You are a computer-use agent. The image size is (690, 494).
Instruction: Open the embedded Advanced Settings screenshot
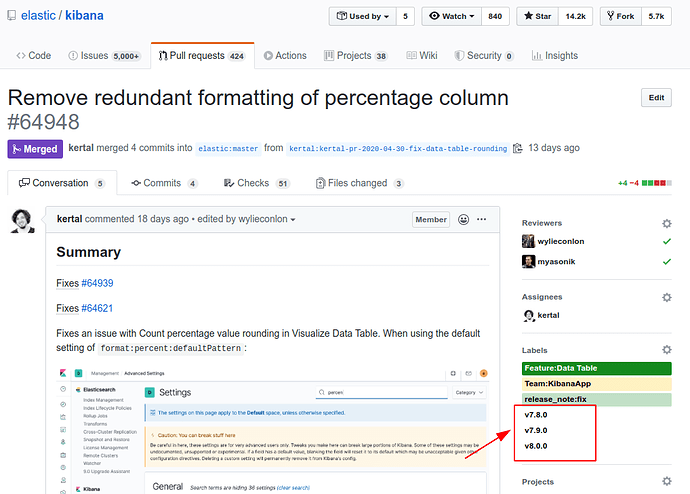272,429
